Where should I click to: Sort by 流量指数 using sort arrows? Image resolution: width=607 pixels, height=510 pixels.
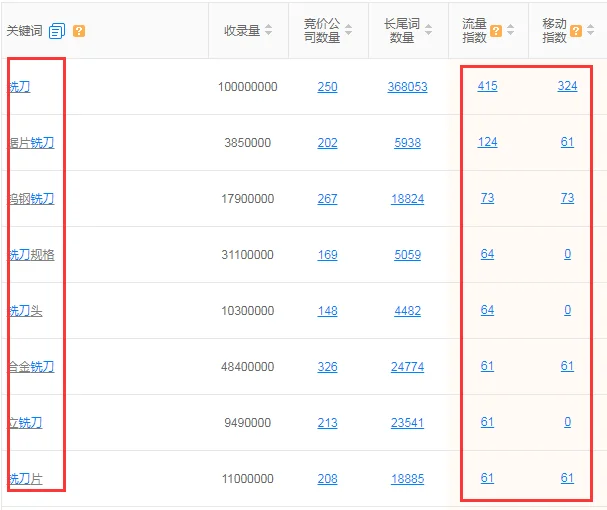[x=511, y=31]
